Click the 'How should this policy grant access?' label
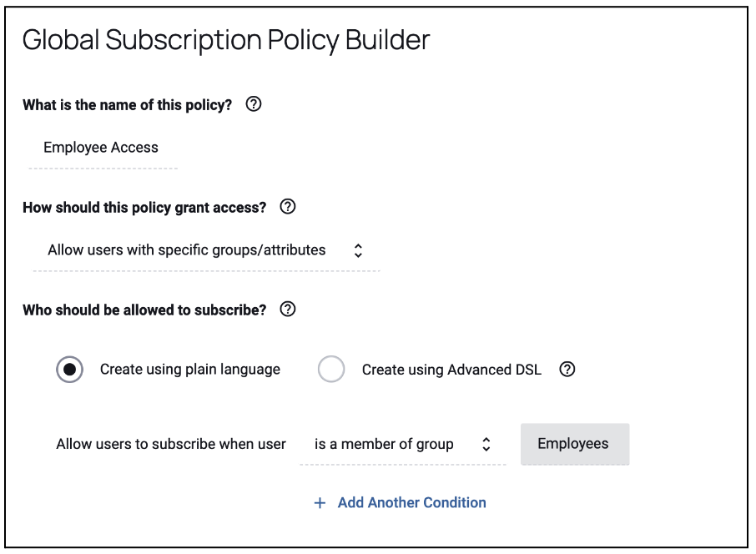Viewport: 756px width, 554px height. pos(144,208)
